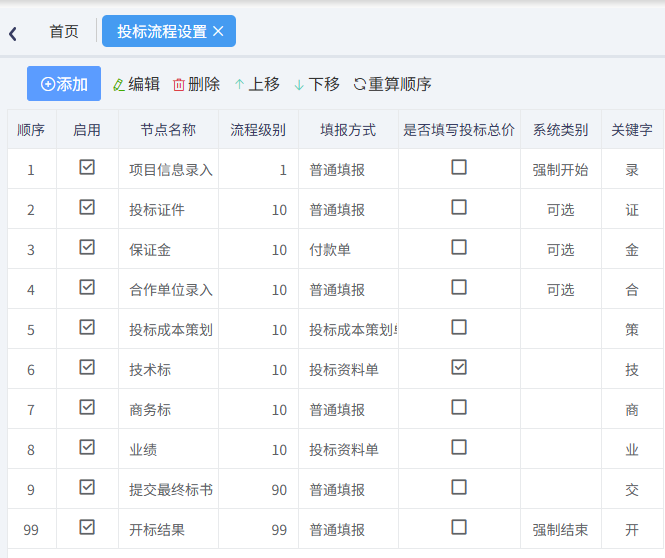The image size is (665, 558).
Task: Select the 技术标 node name cell
Action: (168, 370)
